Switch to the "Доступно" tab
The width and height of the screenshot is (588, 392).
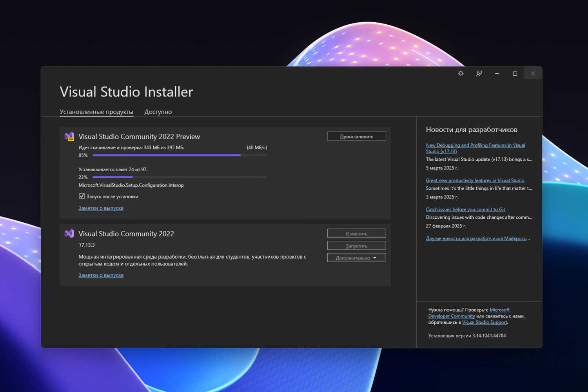click(x=158, y=112)
